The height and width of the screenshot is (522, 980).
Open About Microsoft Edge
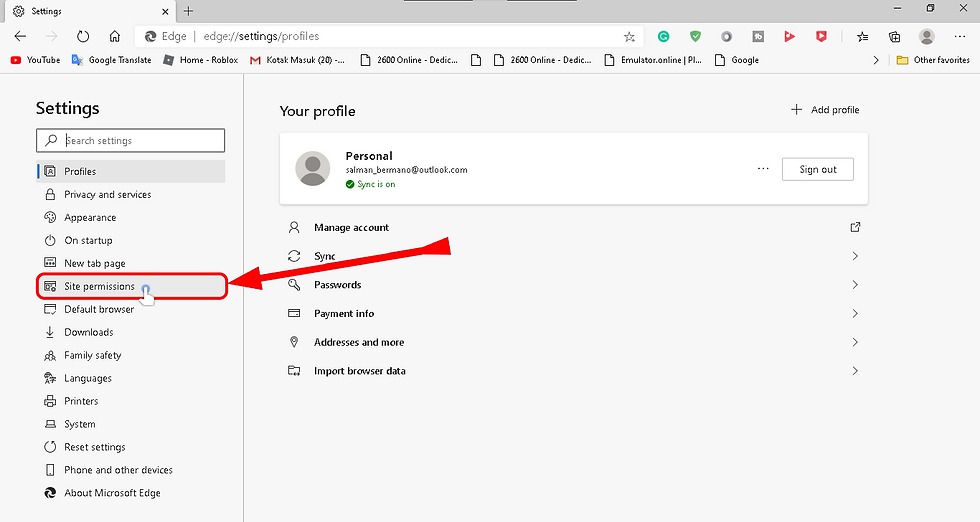click(131, 493)
